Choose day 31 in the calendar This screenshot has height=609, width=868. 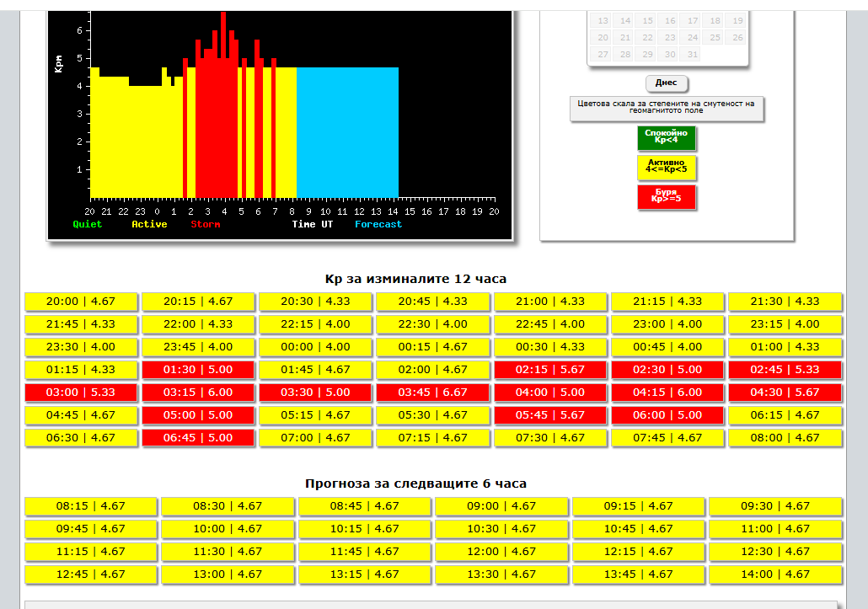click(693, 55)
